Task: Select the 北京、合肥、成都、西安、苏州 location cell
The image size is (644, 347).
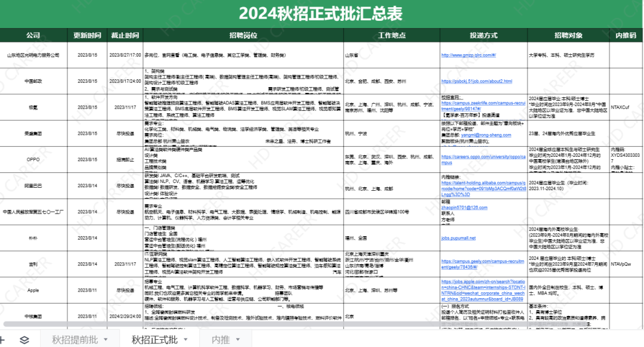Action: [x=392, y=81]
